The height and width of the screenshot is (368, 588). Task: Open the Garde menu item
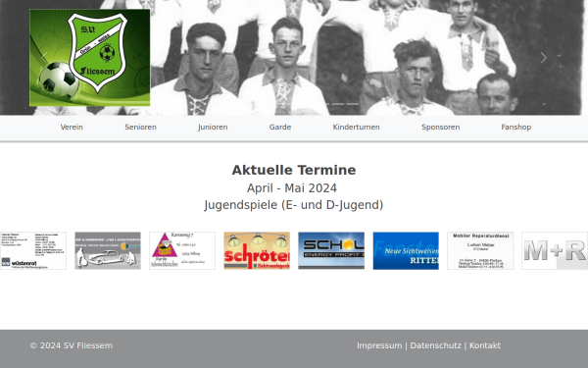point(280,127)
